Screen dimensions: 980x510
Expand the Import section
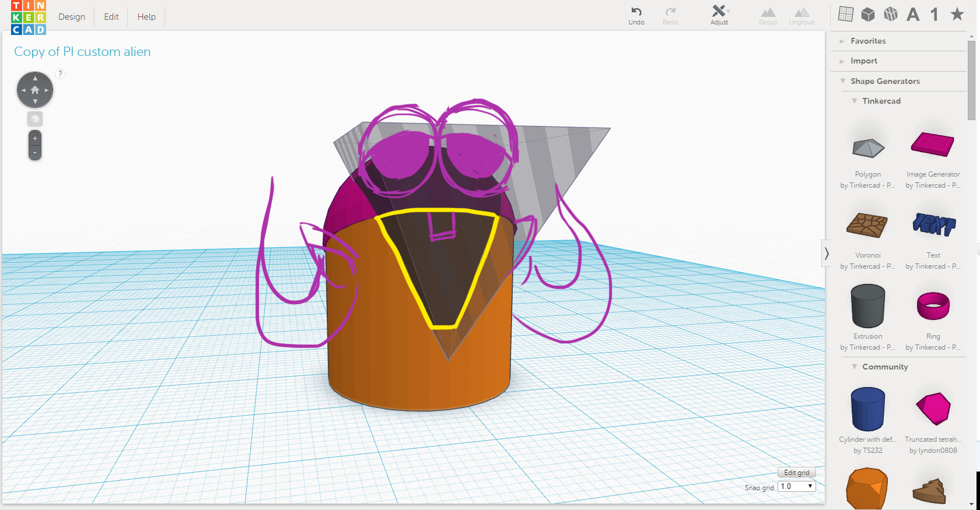pos(899,61)
